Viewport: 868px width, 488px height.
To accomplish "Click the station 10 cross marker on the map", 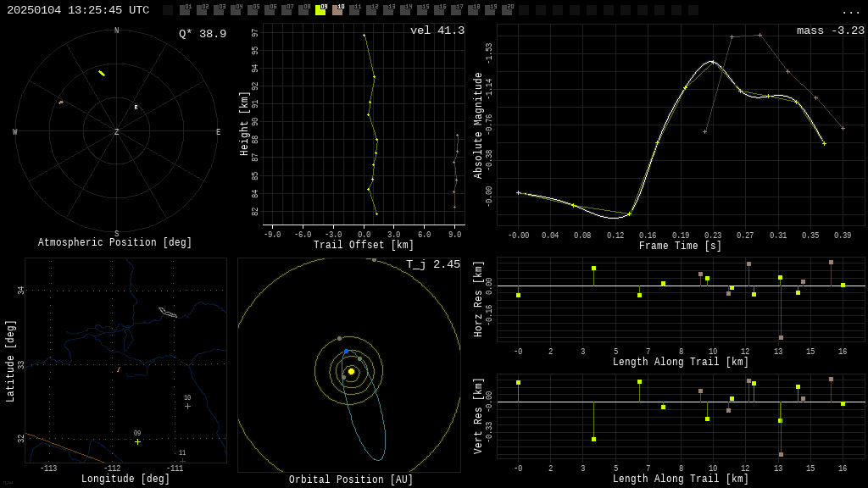I will [187, 406].
